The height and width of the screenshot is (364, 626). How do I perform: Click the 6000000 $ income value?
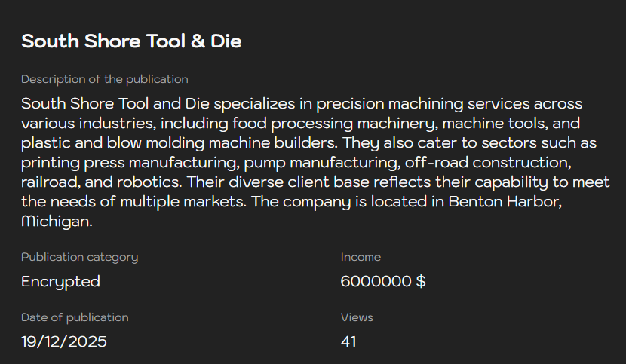[x=383, y=281]
